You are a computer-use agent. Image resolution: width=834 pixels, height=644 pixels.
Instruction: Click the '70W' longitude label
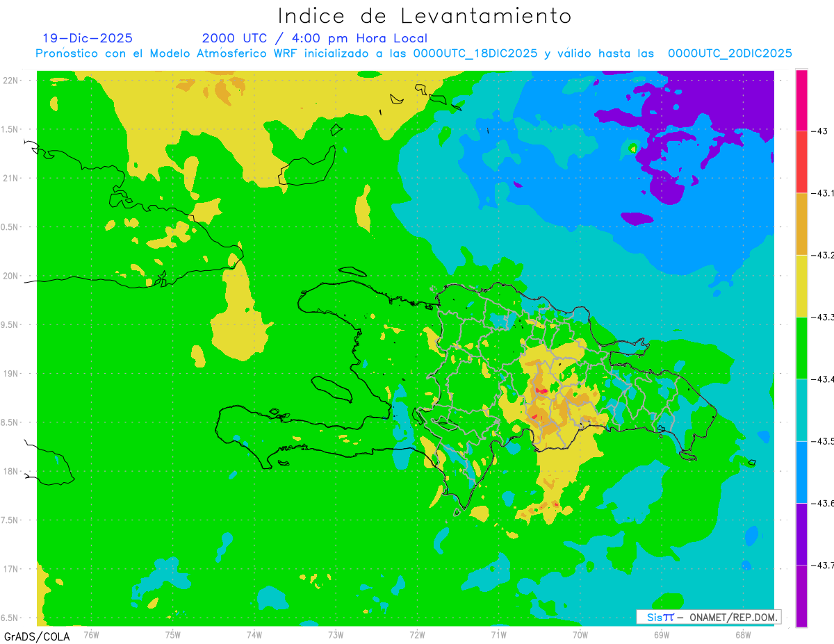pyautogui.click(x=580, y=635)
